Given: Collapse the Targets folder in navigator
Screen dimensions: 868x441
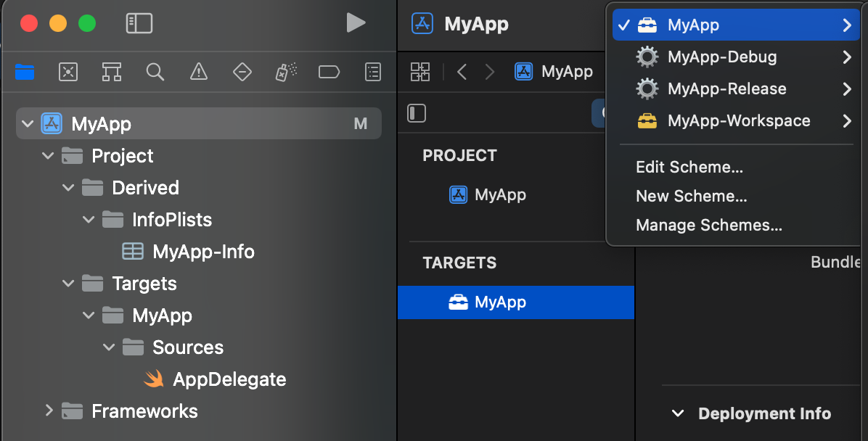Looking at the screenshot, I should [x=68, y=284].
